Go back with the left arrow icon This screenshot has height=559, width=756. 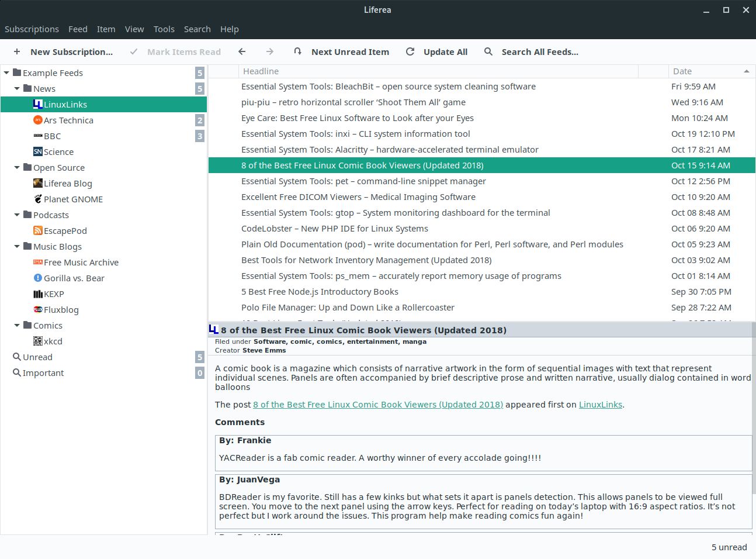[242, 51]
